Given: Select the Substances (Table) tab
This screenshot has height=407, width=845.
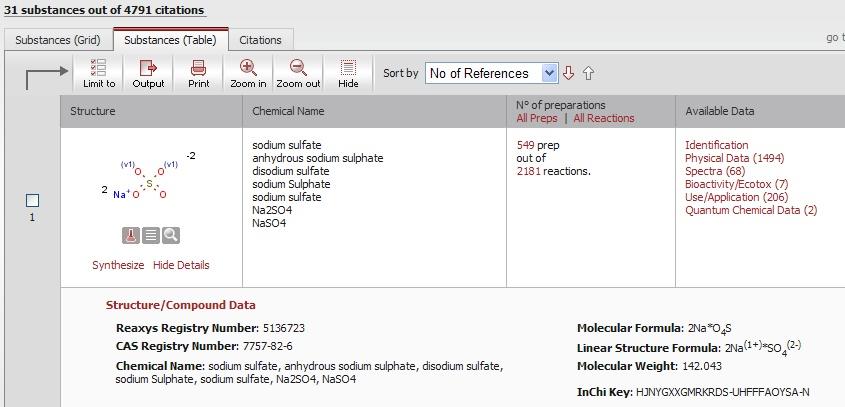Looking at the screenshot, I should click(x=170, y=40).
